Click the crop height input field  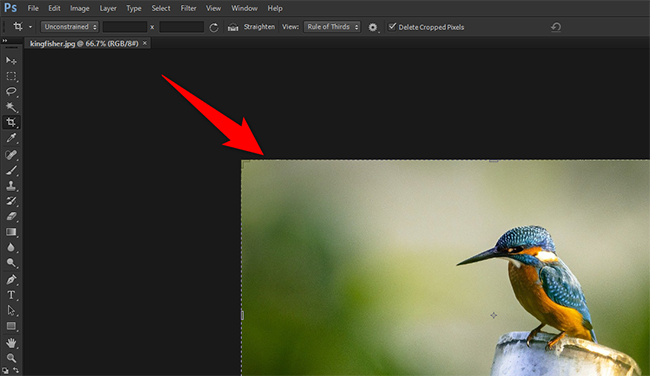tap(182, 27)
